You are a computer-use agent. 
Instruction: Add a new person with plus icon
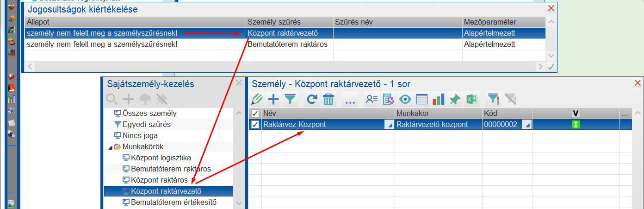[274, 99]
